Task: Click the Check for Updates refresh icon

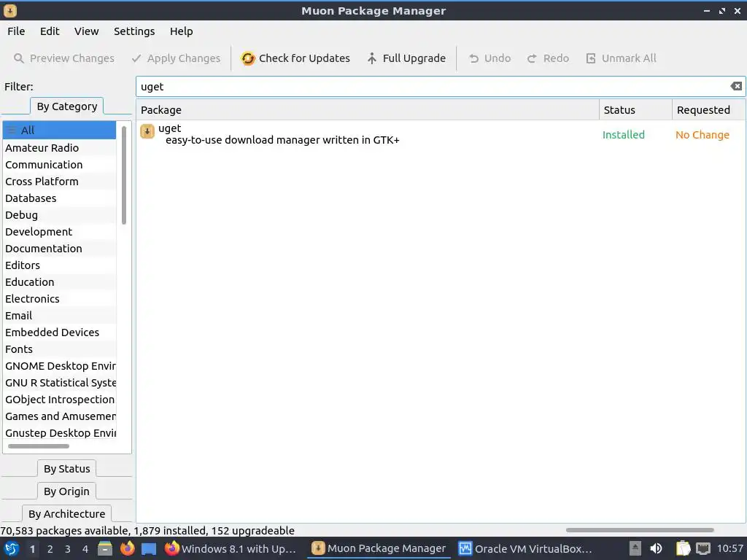Action: 248,58
